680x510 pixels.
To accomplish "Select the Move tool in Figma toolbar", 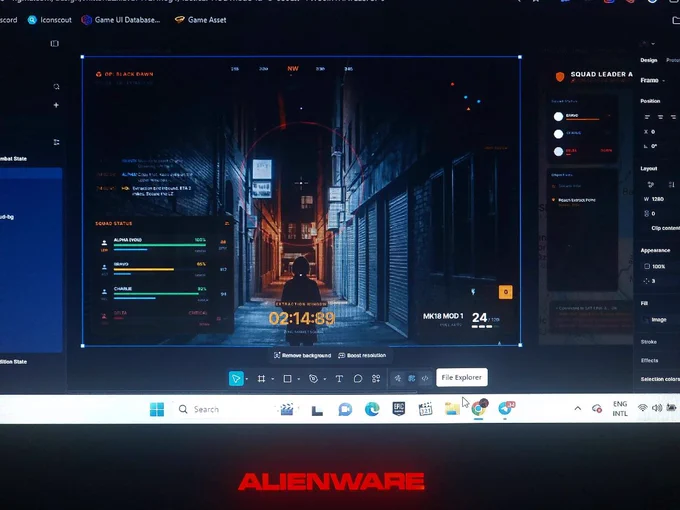I will click(236, 379).
